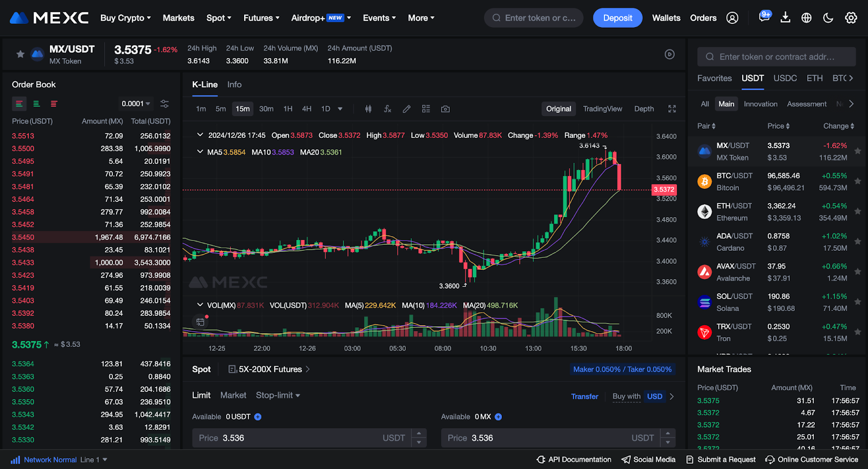The image size is (868, 469).
Task: Click the download app icon
Action: click(785, 18)
